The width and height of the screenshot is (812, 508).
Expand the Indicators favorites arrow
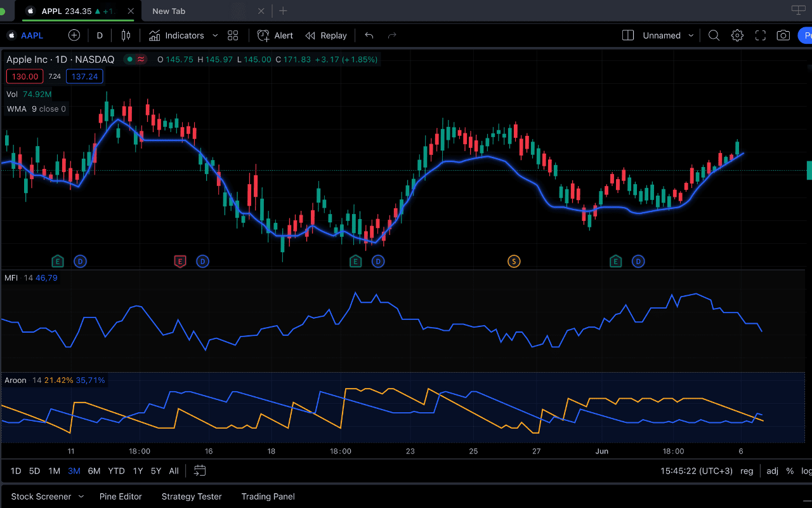(x=215, y=36)
